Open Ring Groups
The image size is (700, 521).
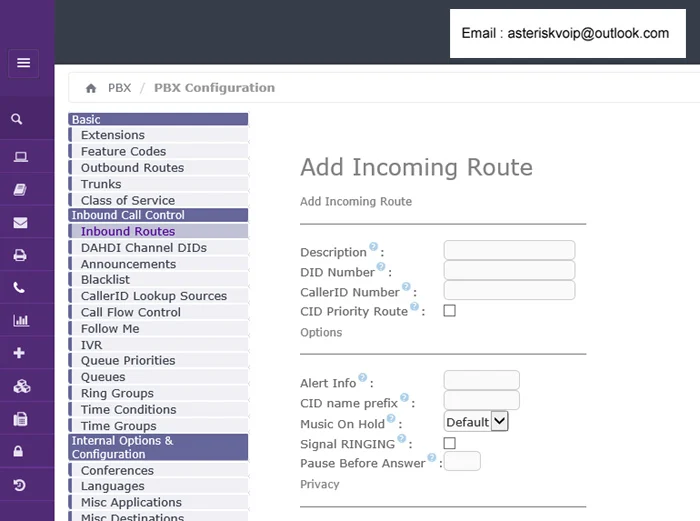point(158,393)
